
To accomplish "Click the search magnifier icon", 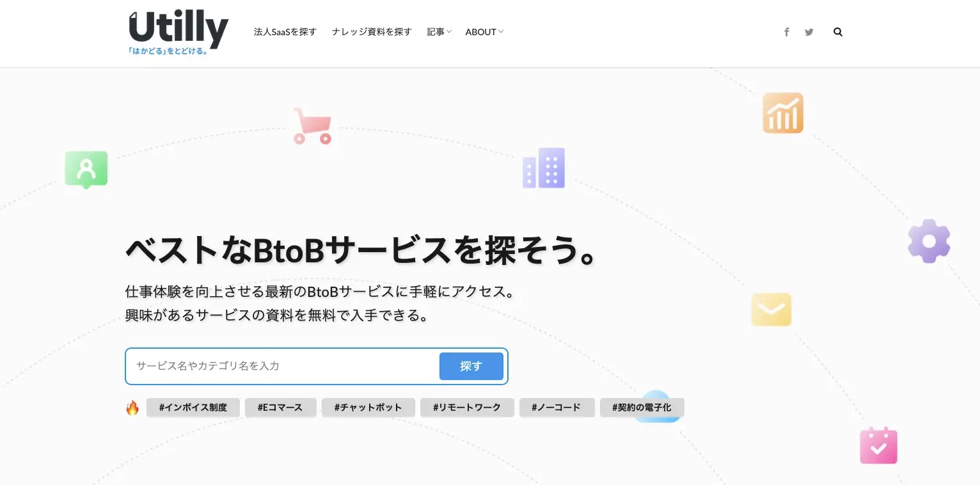I will [838, 32].
